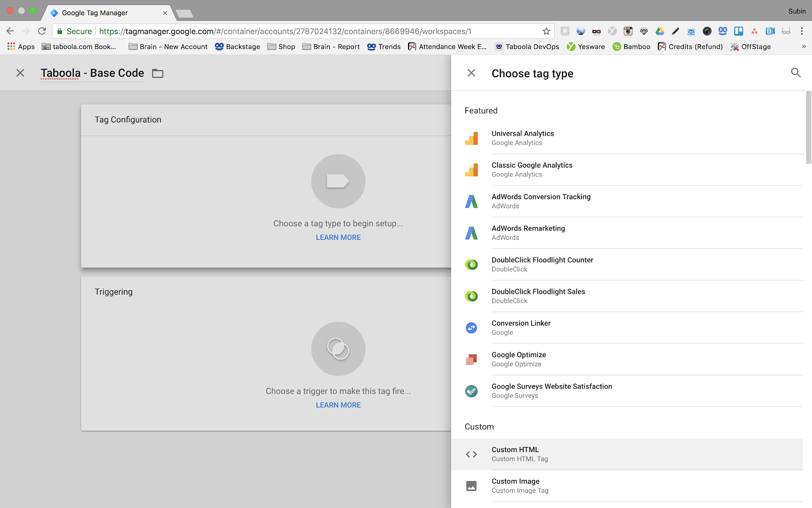The width and height of the screenshot is (812, 508).
Task: Click the DoubleClick Floodlight Counter icon
Action: (x=471, y=265)
